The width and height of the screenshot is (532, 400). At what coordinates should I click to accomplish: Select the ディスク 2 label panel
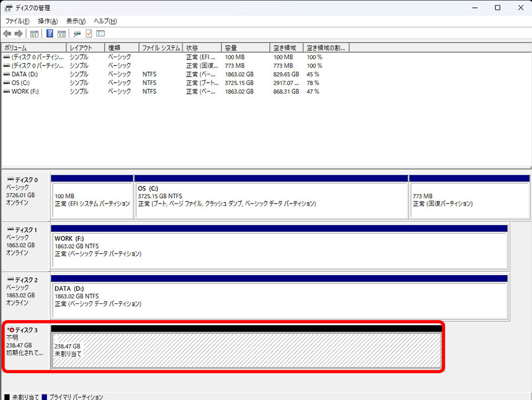pyautogui.click(x=26, y=297)
